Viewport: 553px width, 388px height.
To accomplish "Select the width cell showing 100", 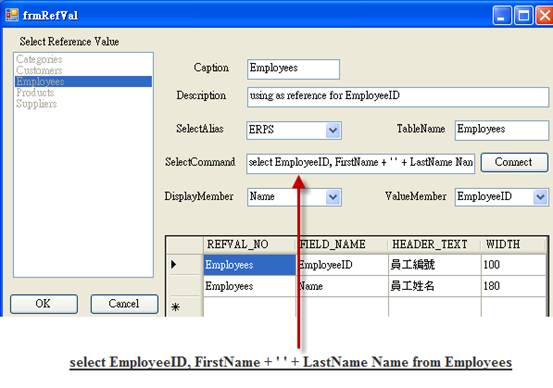I will point(514,265).
